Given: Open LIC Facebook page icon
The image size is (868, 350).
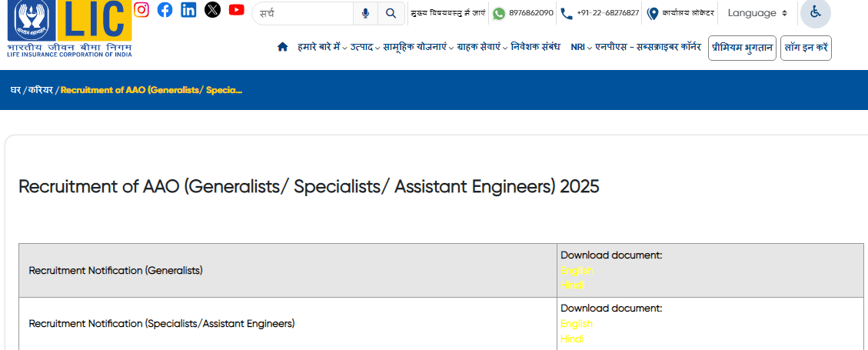Looking at the screenshot, I should click(165, 10).
